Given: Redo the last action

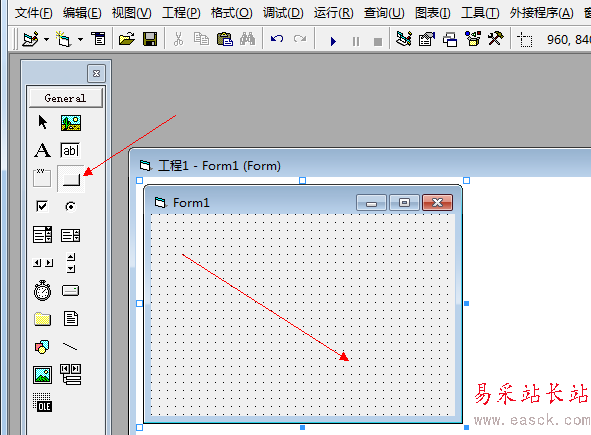Looking at the screenshot, I should [300, 38].
